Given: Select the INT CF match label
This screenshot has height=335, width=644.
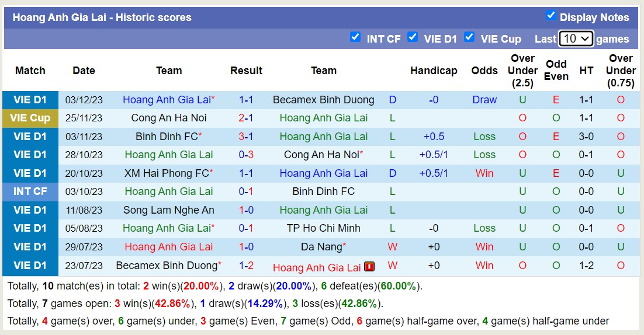Looking at the screenshot, I should [x=30, y=191].
